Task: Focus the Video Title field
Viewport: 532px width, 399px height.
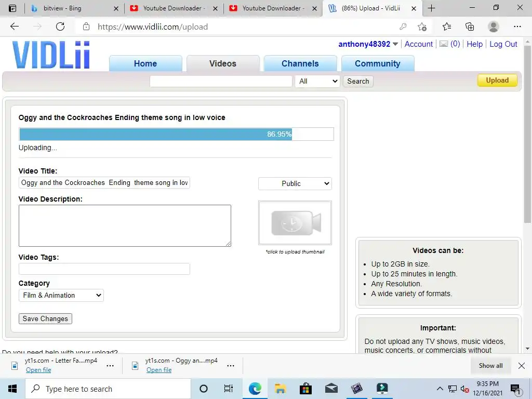Action: tap(104, 182)
